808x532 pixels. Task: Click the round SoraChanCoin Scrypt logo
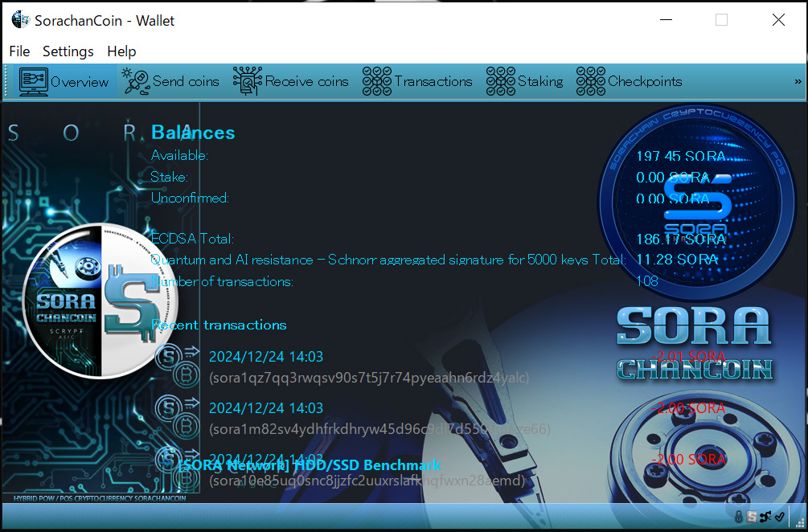(101, 301)
